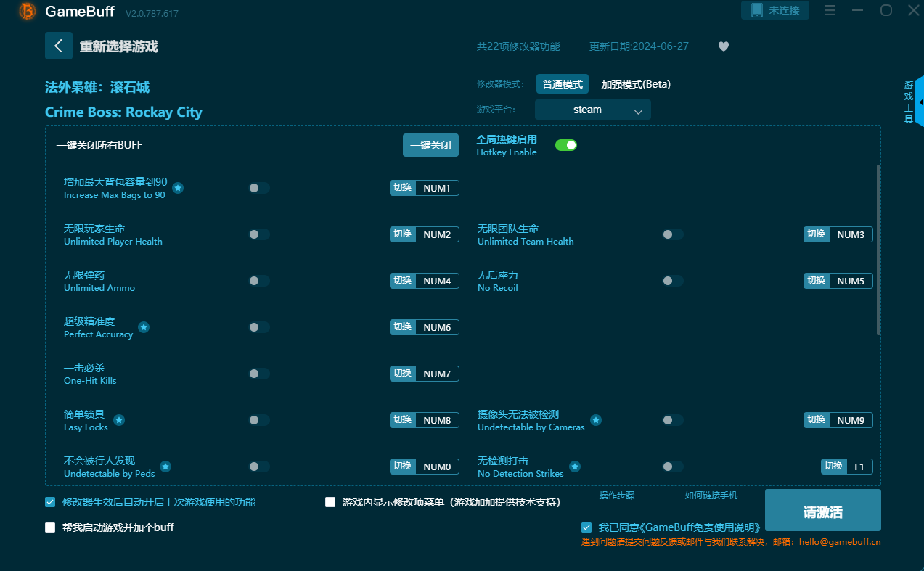Enable Increase Max Bags to 90

[x=259, y=188]
